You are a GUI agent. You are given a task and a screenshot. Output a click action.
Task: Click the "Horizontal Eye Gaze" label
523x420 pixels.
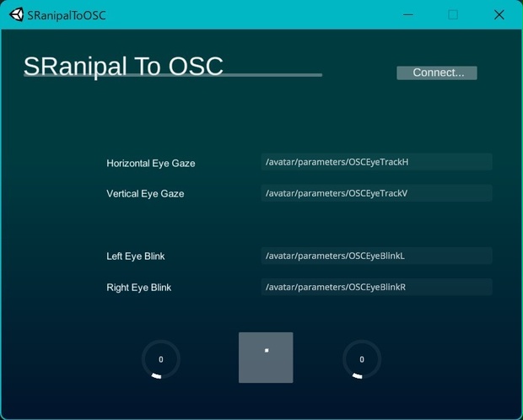coord(151,163)
